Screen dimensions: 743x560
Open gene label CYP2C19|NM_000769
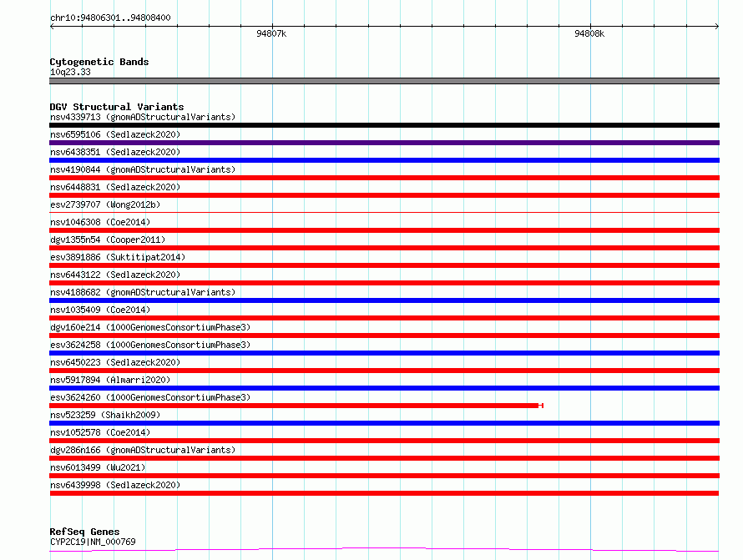tap(93, 542)
